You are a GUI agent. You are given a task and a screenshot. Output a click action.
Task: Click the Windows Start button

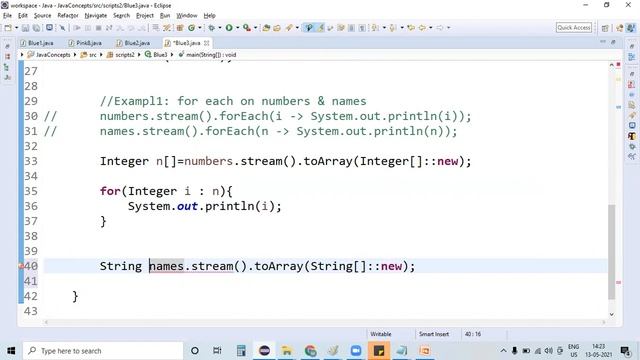coord(11,351)
